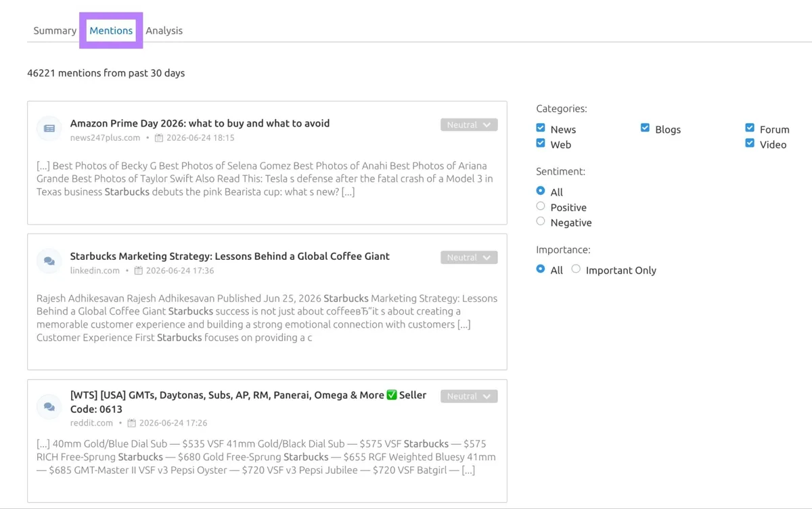Open Starbucks Marketing Strategy mention title

[230, 256]
